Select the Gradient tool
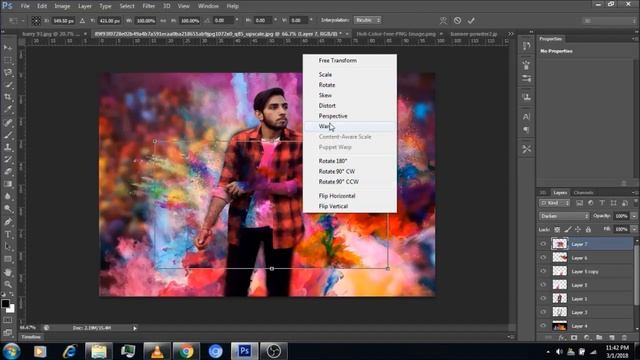 (x=8, y=184)
